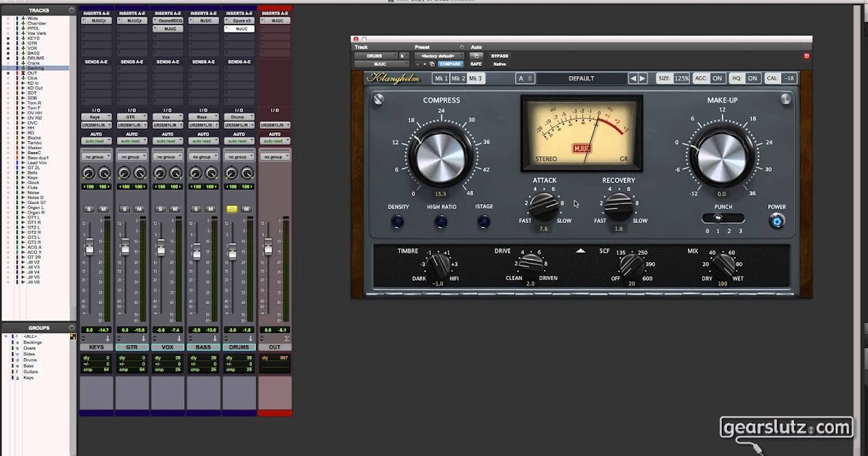Click the right pan knob on DRUMS channel
This screenshot has height=456, width=868.
tap(248, 173)
